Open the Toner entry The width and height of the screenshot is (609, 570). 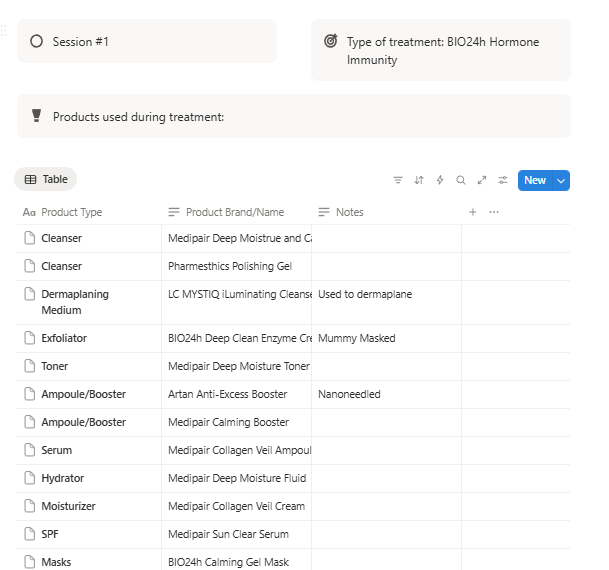55,366
